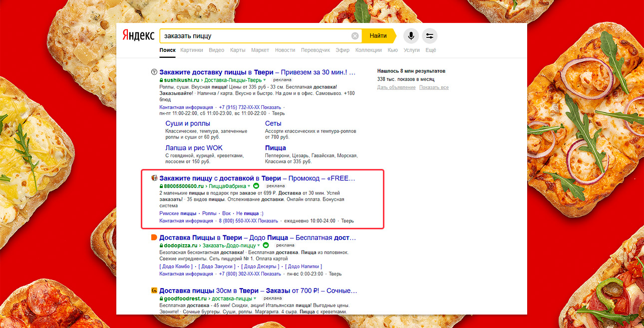Click the Дать объявление link
The width and height of the screenshot is (644, 328).
tap(396, 88)
